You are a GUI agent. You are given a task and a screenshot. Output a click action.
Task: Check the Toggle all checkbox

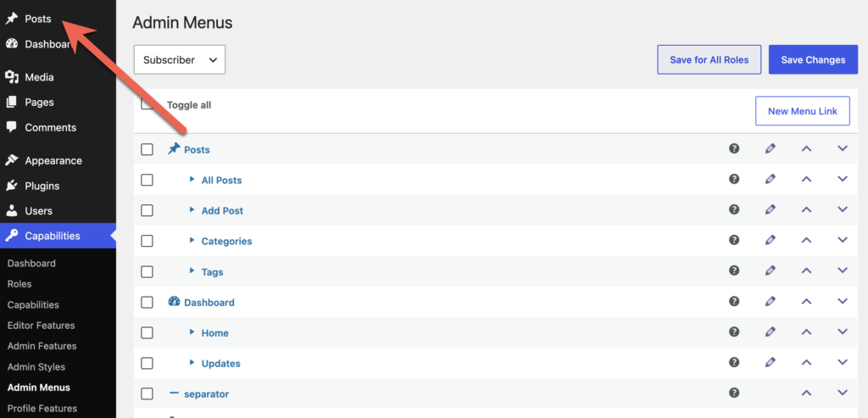point(147,103)
